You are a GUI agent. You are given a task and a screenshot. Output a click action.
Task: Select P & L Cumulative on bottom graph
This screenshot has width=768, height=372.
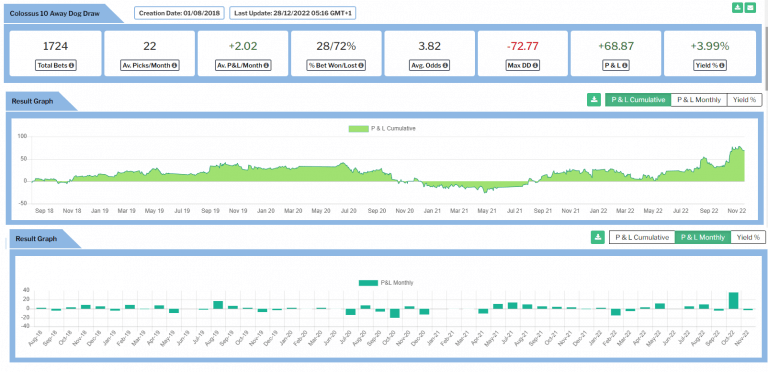642,237
